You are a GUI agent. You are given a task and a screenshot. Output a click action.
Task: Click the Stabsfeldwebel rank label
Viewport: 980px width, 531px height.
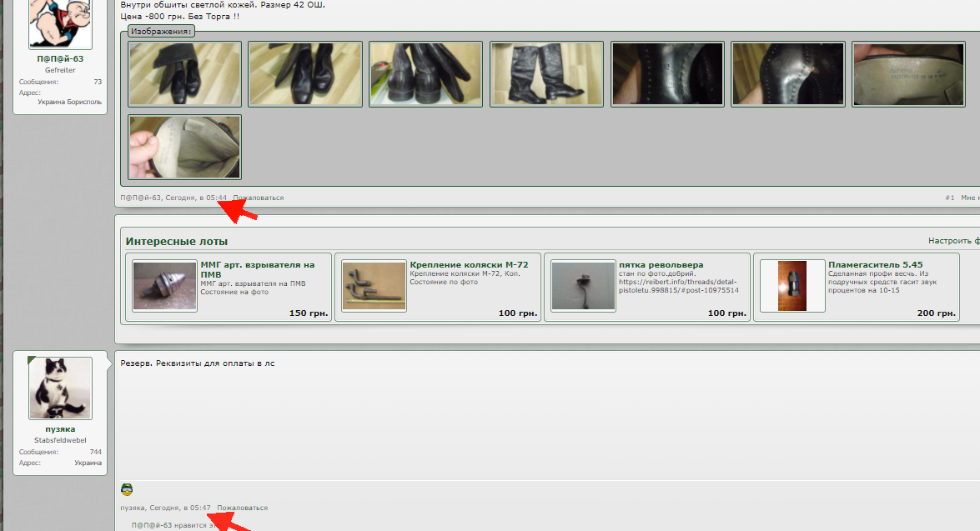pos(60,440)
